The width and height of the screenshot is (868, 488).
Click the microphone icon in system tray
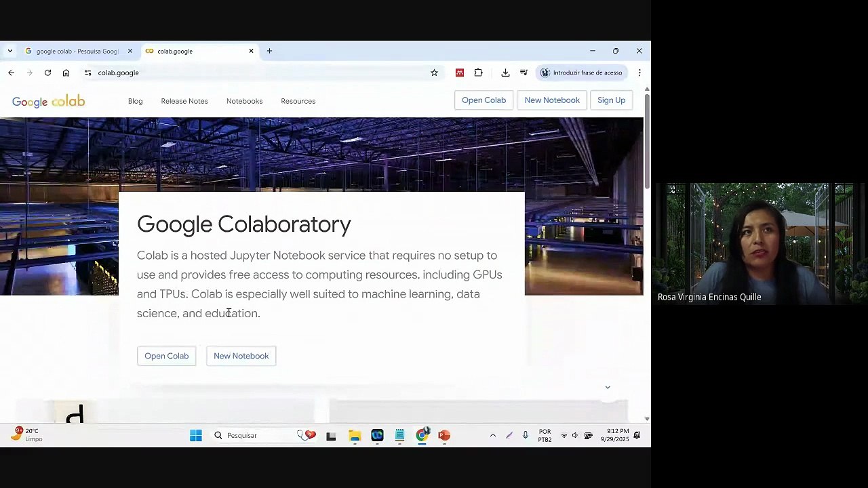point(525,435)
